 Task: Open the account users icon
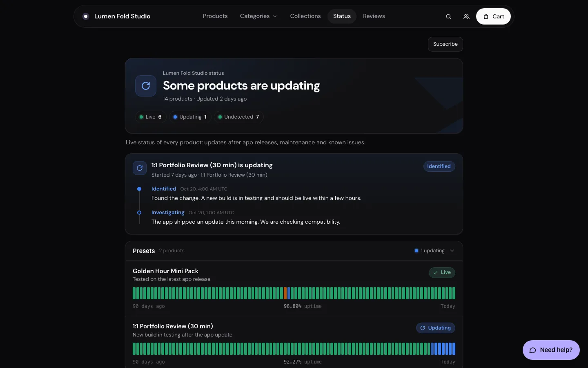(466, 17)
